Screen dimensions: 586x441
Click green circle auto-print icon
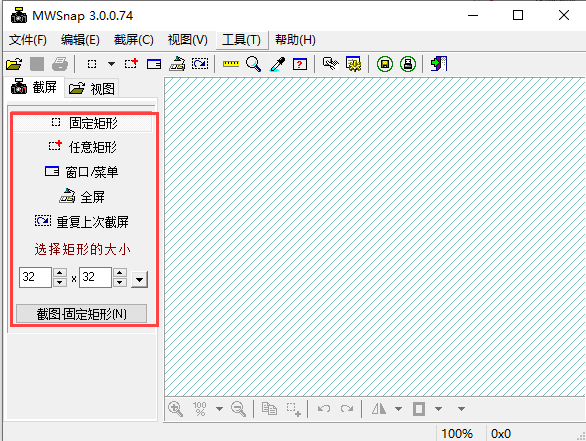click(x=408, y=64)
